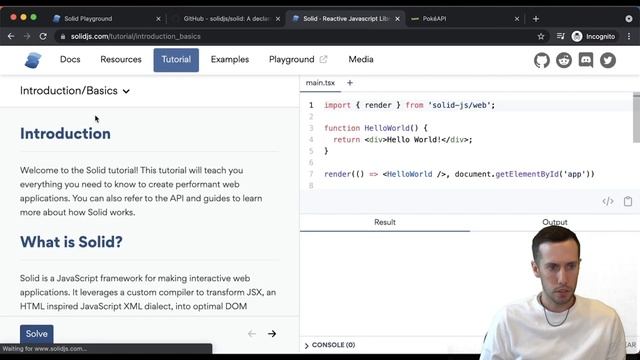Select the main.tsx file tab

click(320, 83)
